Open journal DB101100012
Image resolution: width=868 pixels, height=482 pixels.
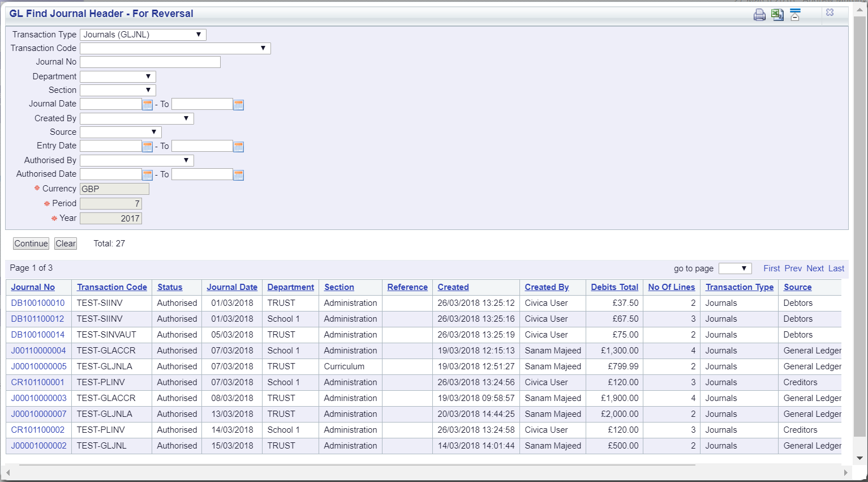point(38,319)
